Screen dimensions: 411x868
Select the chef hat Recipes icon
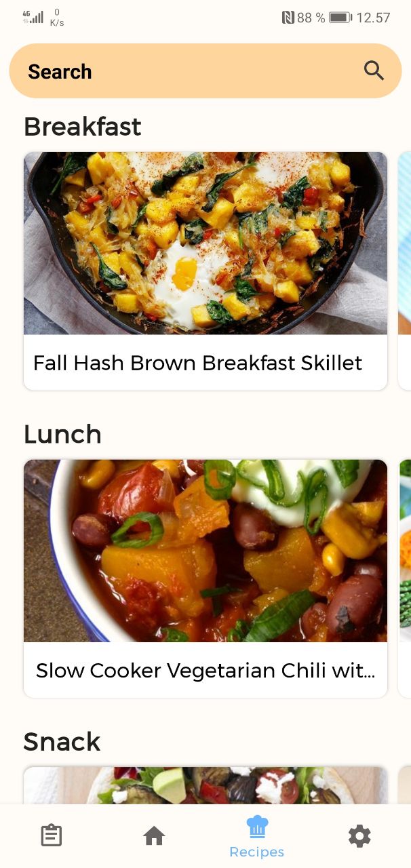coord(257,827)
